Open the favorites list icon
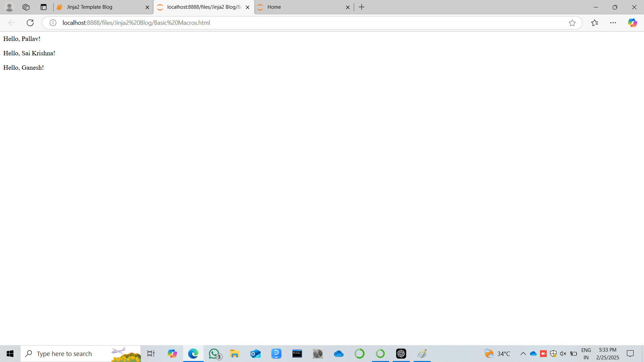The image size is (644, 362). 595,23
